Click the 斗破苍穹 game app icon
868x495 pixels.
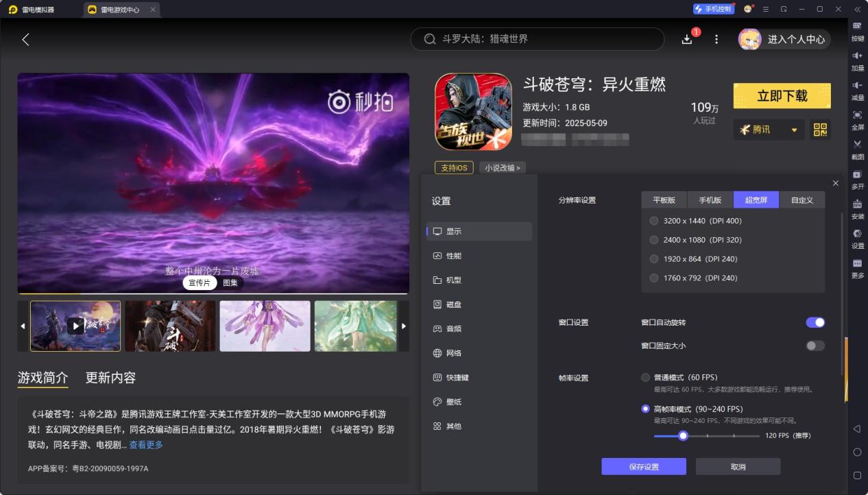click(473, 112)
